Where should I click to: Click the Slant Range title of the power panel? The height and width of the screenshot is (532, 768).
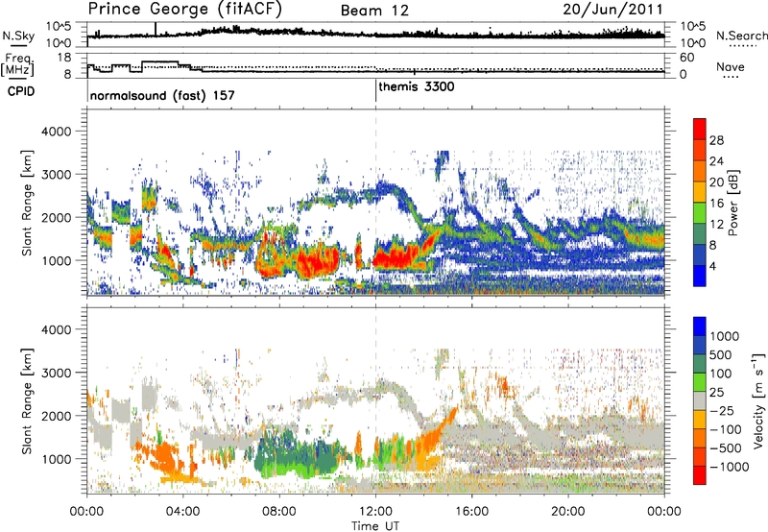pos(27,203)
